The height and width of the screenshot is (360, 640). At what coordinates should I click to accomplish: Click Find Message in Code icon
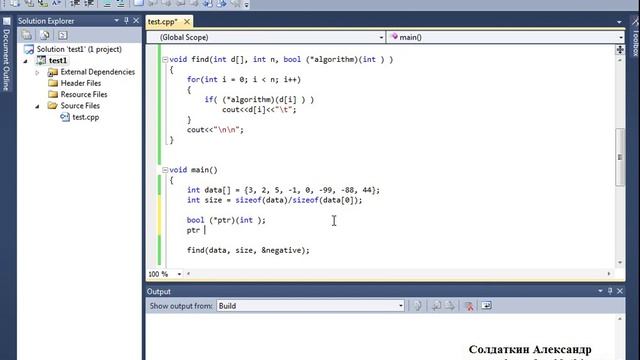pos(418,306)
